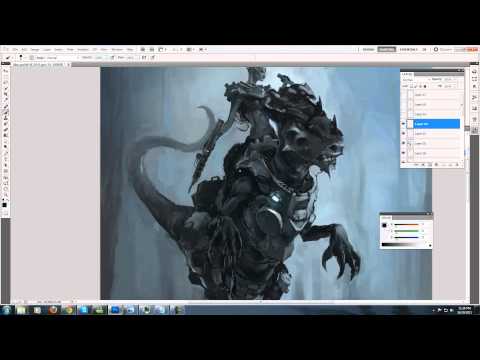Open the brush preset picker
480x360 pixels.
pos(22,58)
